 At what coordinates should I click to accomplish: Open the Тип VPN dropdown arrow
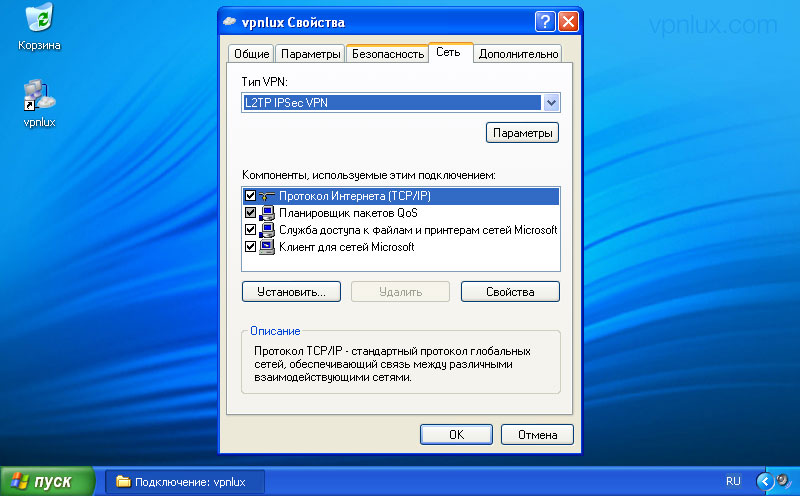point(551,103)
